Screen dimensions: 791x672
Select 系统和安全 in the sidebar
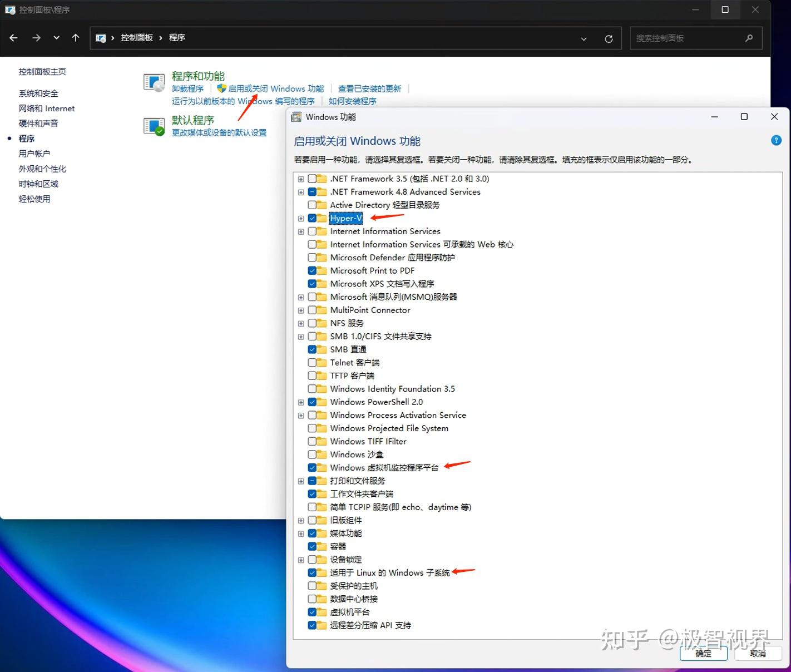pyautogui.click(x=38, y=93)
